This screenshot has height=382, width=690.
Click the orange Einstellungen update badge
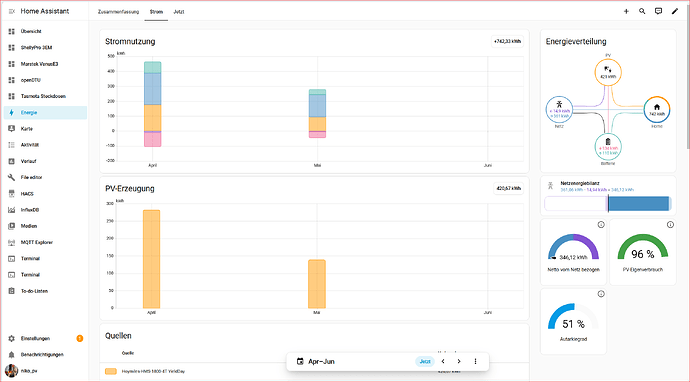click(x=80, y=338)
